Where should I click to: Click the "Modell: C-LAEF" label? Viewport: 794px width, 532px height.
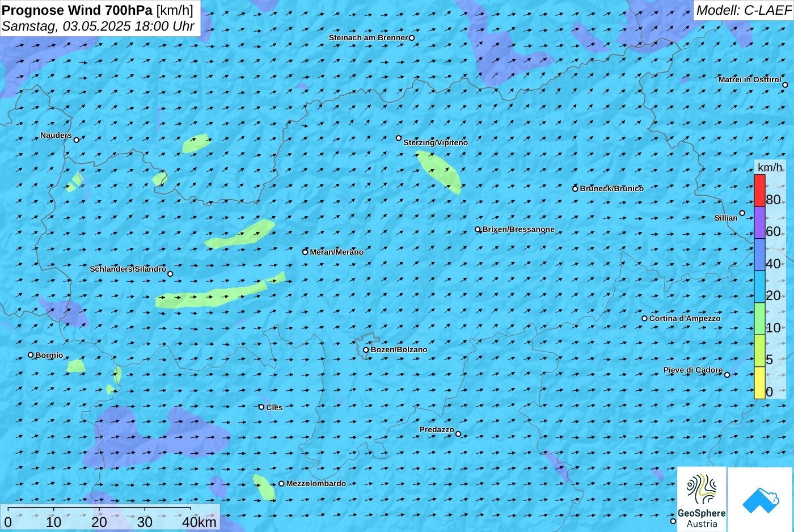(743, 10)
